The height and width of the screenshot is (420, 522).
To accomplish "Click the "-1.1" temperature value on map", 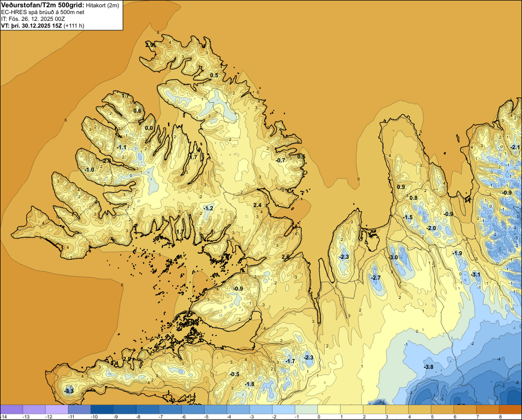I will click(122, 147).
